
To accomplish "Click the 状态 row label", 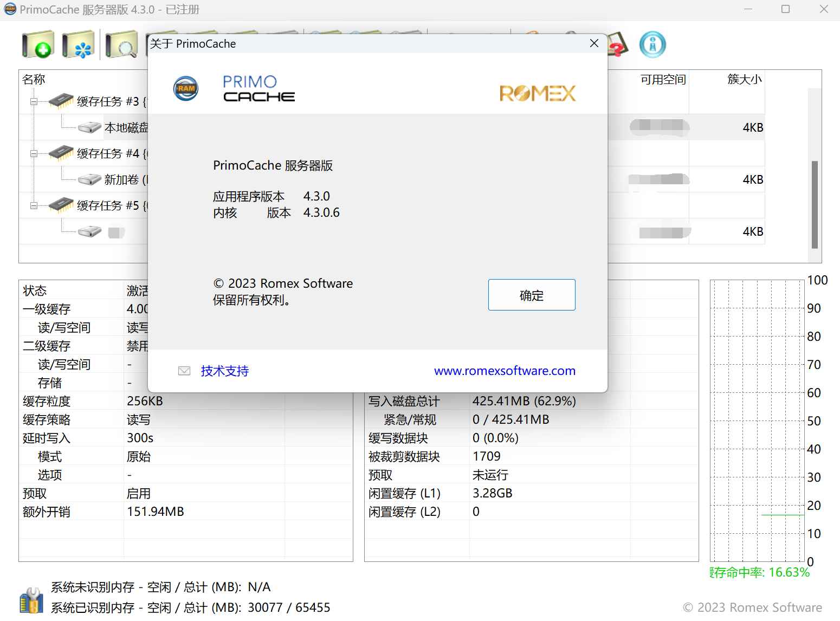I will 35,290.
